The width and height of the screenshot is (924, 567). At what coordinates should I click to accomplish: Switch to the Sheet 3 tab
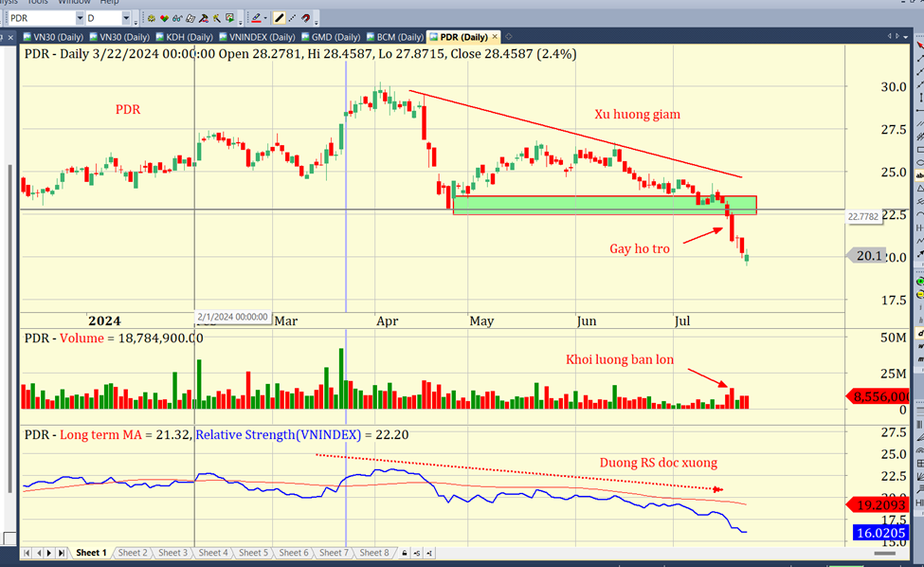[x=172, y=553]
